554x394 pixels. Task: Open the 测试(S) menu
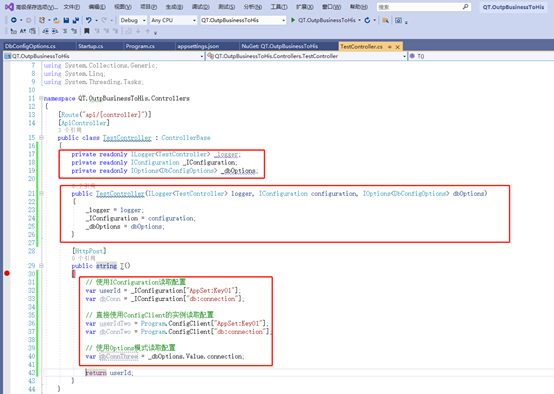point(226,7)
